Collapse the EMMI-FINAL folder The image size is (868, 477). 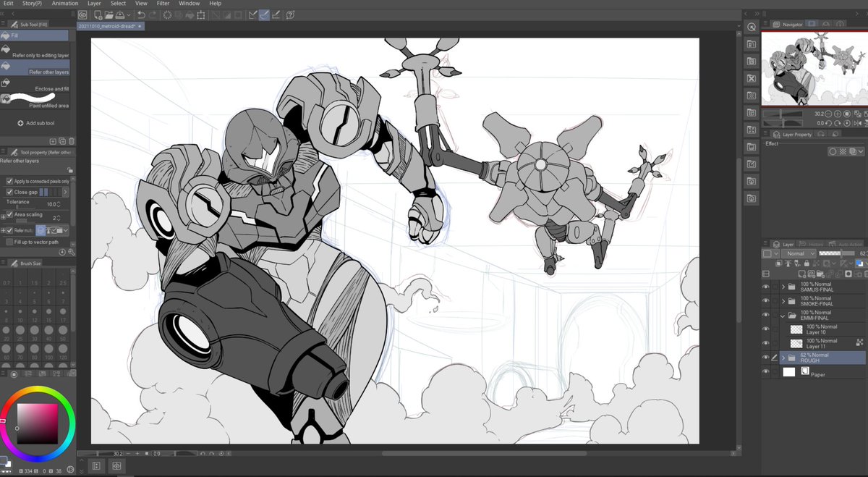tap(783, 316)
